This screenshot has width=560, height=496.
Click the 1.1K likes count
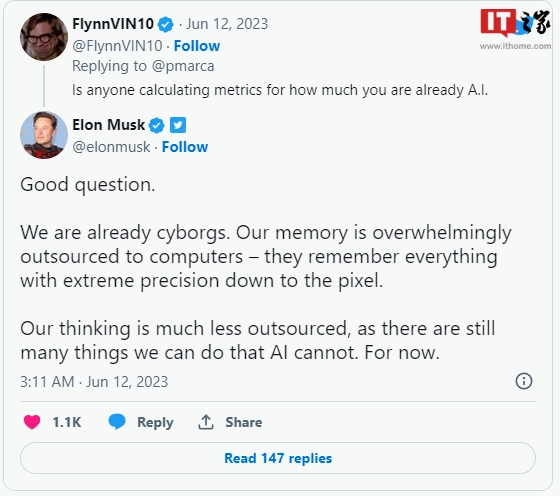(67, 422)
